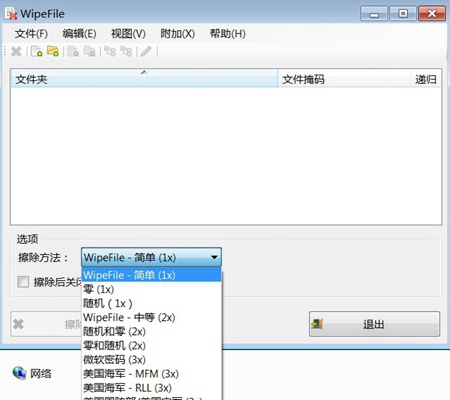Select highlighted WipeFile - 简单 (1x) list entry
The height and width of the screenshot is (400, 450).
pos(151,275)
